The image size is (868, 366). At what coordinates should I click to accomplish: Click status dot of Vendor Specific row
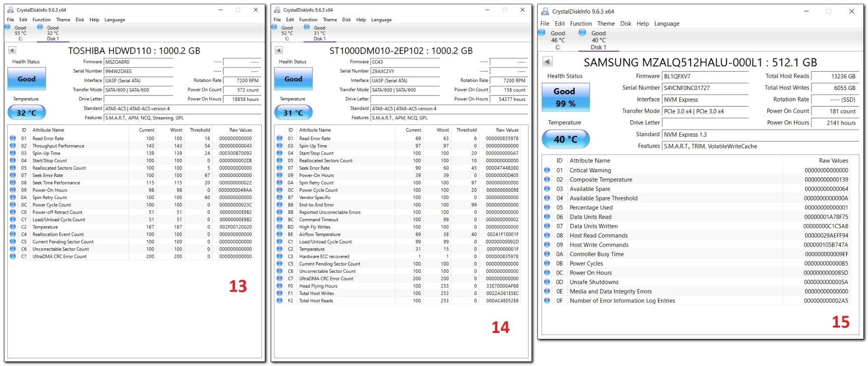[279, 197]
